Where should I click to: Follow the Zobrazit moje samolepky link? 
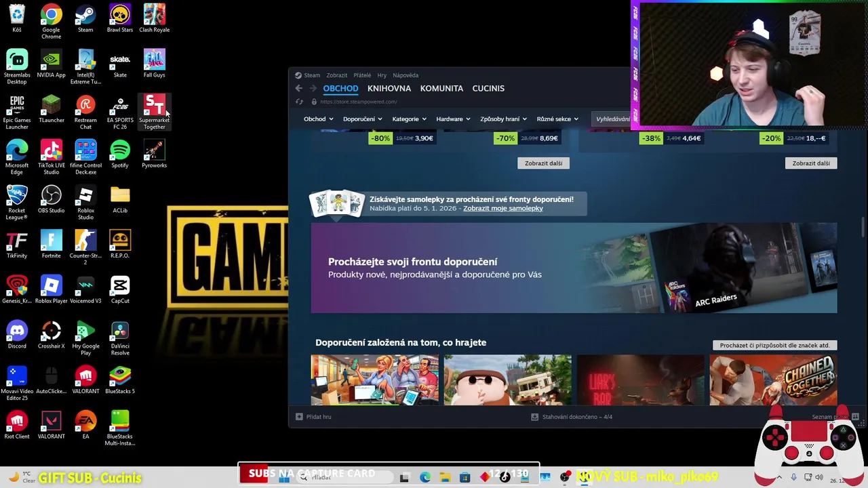tap(503, 208)
